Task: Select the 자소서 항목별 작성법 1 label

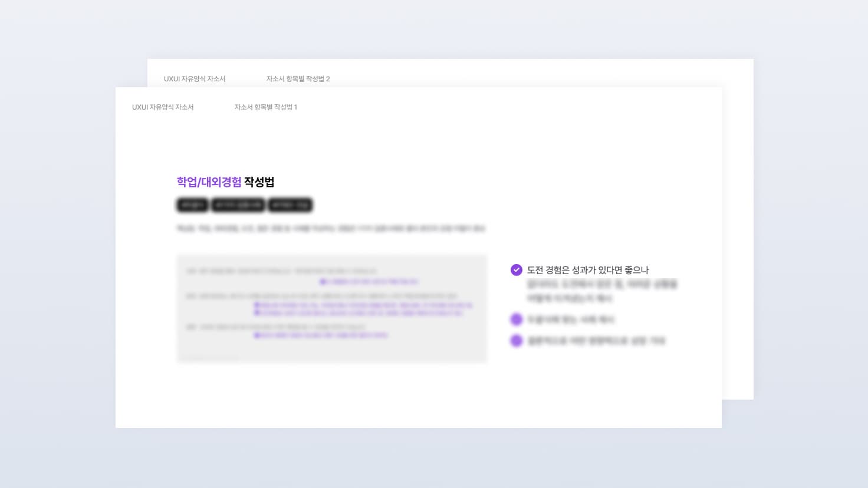Action: click(x=266, y=107)
